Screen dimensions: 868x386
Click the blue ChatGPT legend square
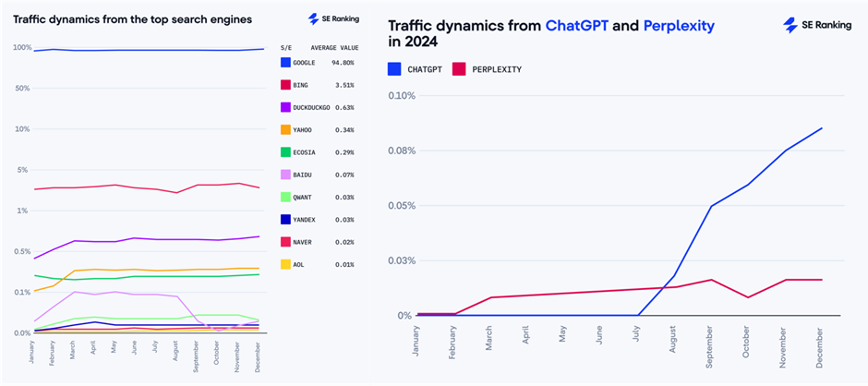click(394, 67)
